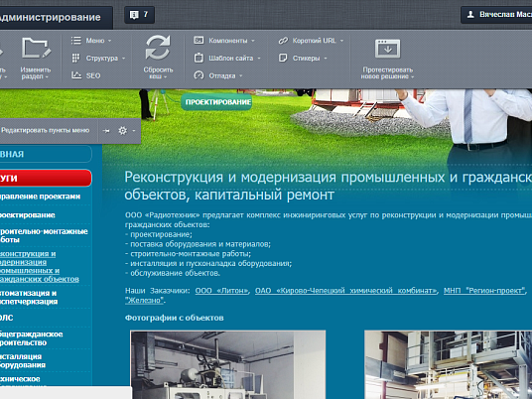Click the gear icon on menu edit panel
The height and width of the screenshot is (399, 532).
pyautogui.click(x=122, y=131)
